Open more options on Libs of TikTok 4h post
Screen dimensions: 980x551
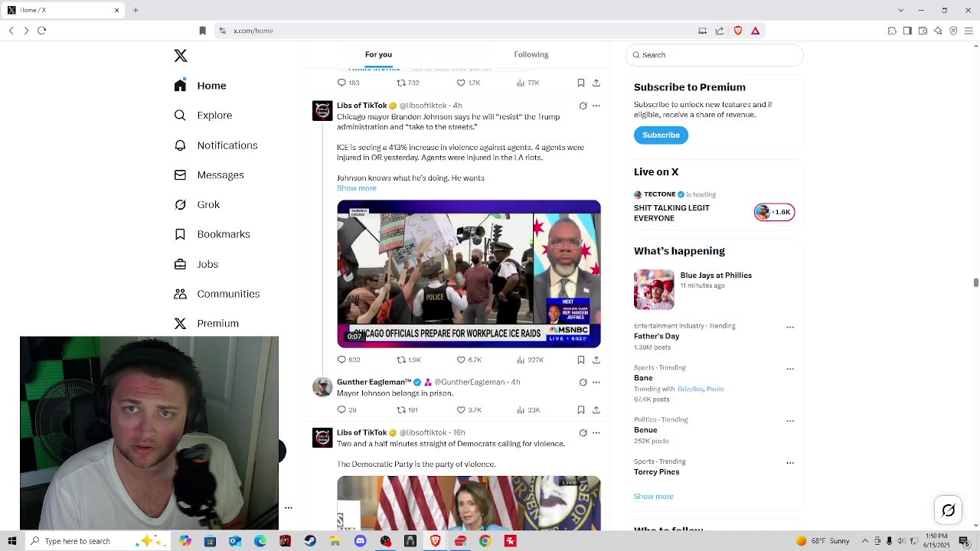(596, 106)
